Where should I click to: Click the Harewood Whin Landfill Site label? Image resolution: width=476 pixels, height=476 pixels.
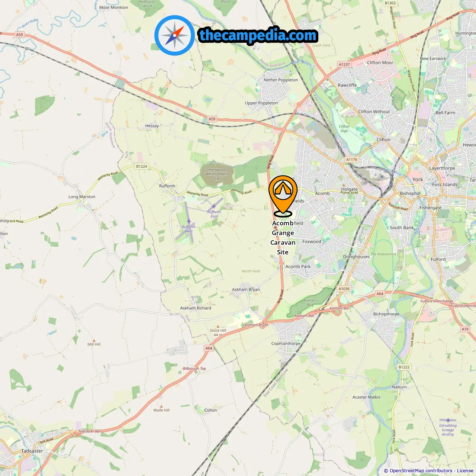click(x=217, y=174)
